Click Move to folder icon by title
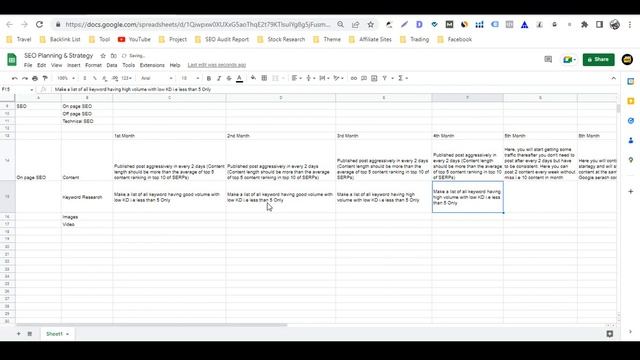This screenshot has height=360, width=640. click(x=113, y=56)
